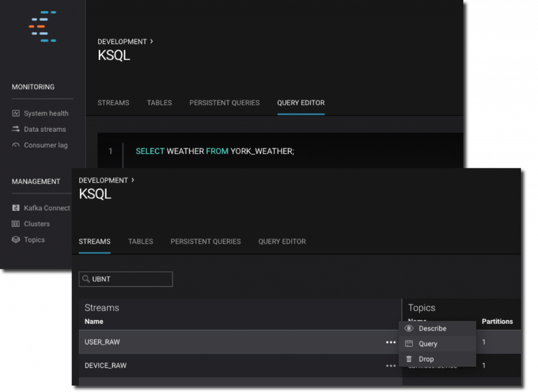Switch to the TABLES tab
The image size is (538, 392).
(x=140, y=241)
